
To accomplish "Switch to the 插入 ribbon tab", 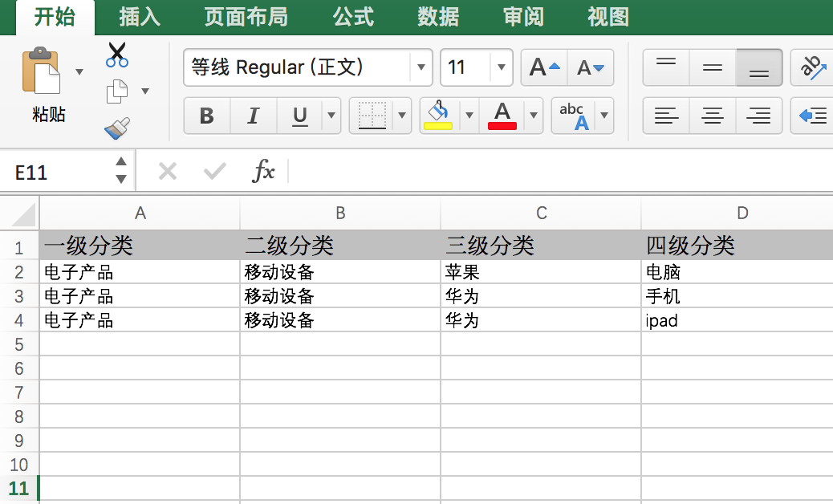I will (140, 16).
